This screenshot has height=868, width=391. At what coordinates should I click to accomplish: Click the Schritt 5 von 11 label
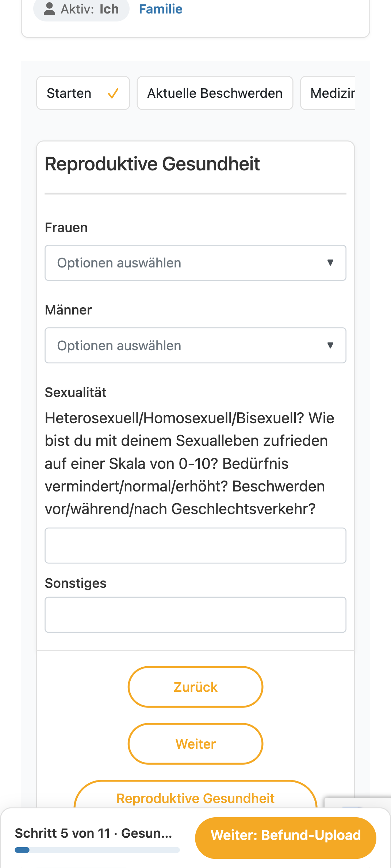point(93,833)
